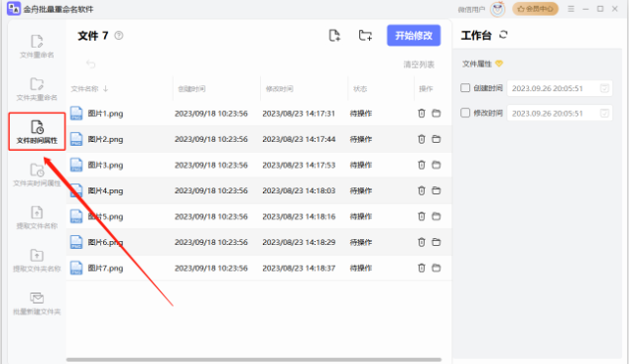Image resolution: width=629 pixels, height=364 pixels.
Task: Click the user avatar icon
Action: click(498, 9)
